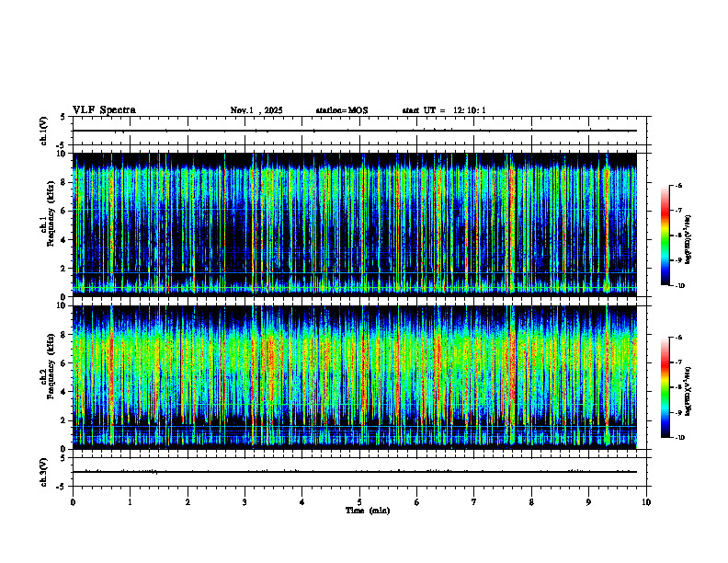Click time axis tick label "3"
728x563 pixels.
[245, 502]
